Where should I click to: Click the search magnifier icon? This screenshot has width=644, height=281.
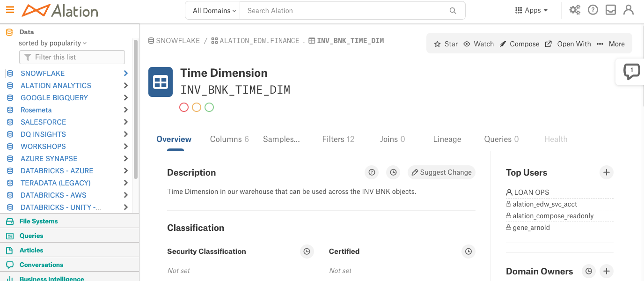coord(453,11)
